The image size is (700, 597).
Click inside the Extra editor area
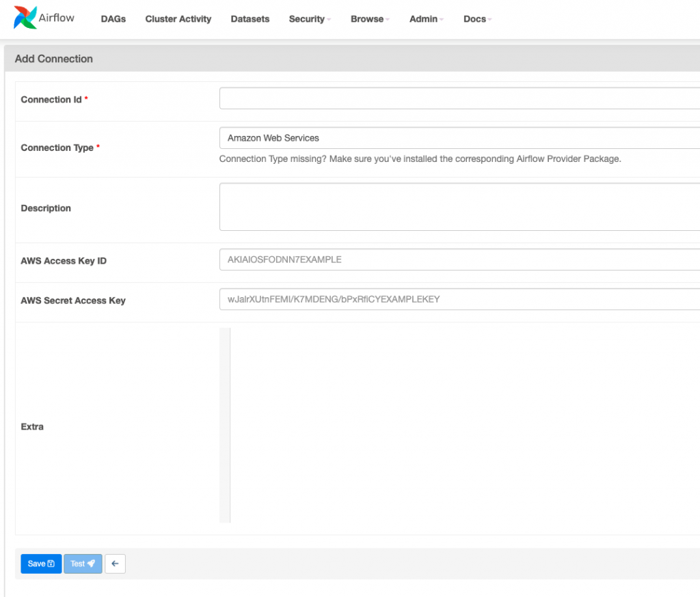tap(465, 426)
